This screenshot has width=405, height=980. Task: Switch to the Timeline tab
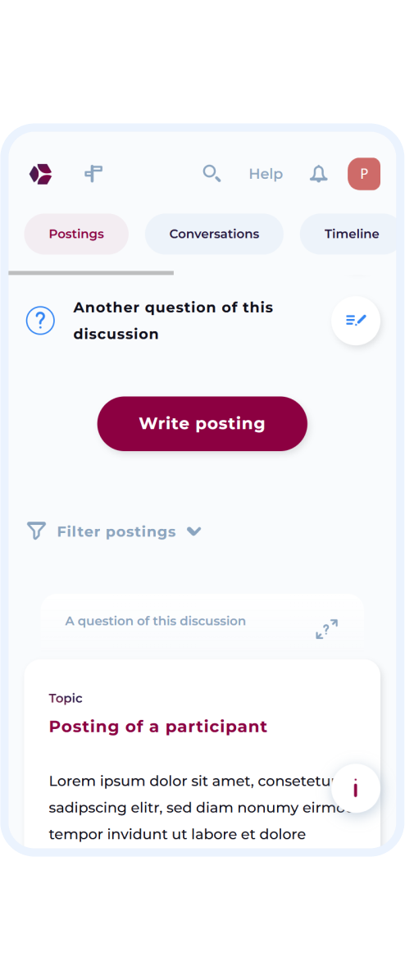348,235
